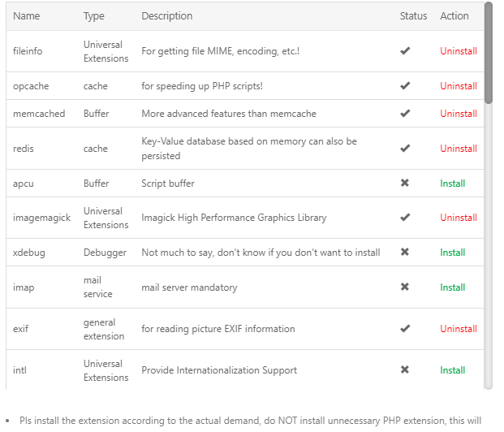This screenshot has width=504, height=432.
Task: Uninstall the fileinfo extension
Action: pyautogui.click(x=459, y=51)
